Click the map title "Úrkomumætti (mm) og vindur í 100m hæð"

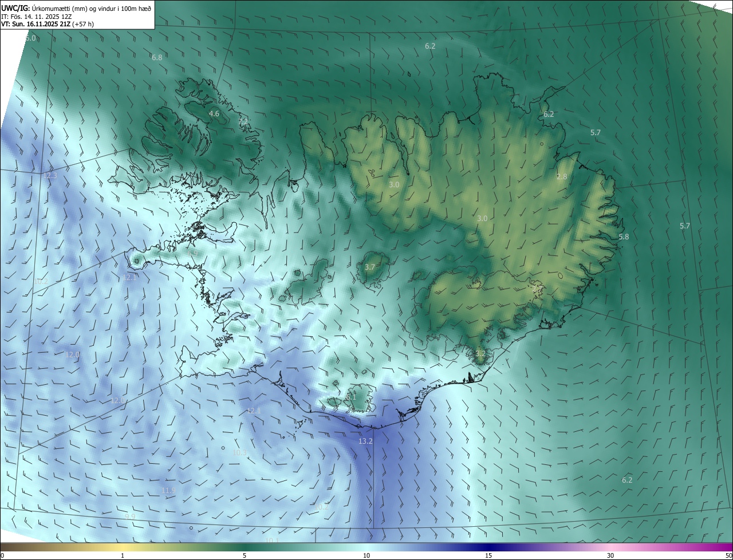(x=90, y=8)
